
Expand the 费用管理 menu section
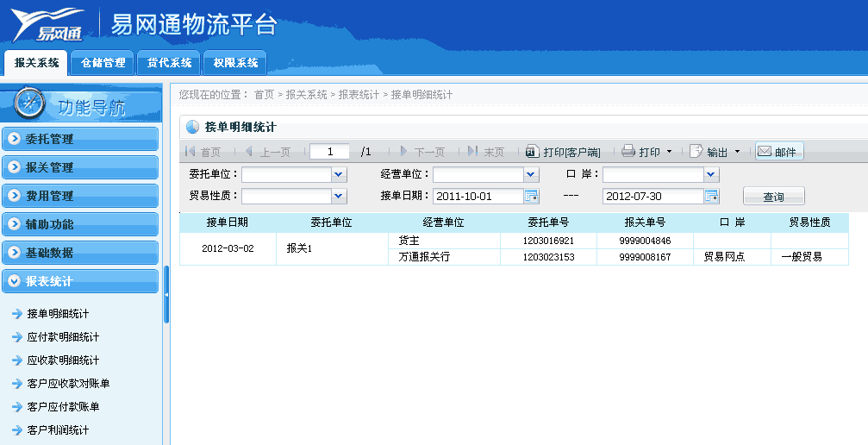click(x=80, y=196)
